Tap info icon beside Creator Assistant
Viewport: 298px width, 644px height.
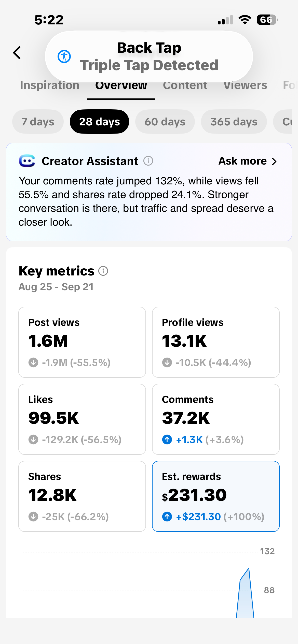[x=148, y=161]
